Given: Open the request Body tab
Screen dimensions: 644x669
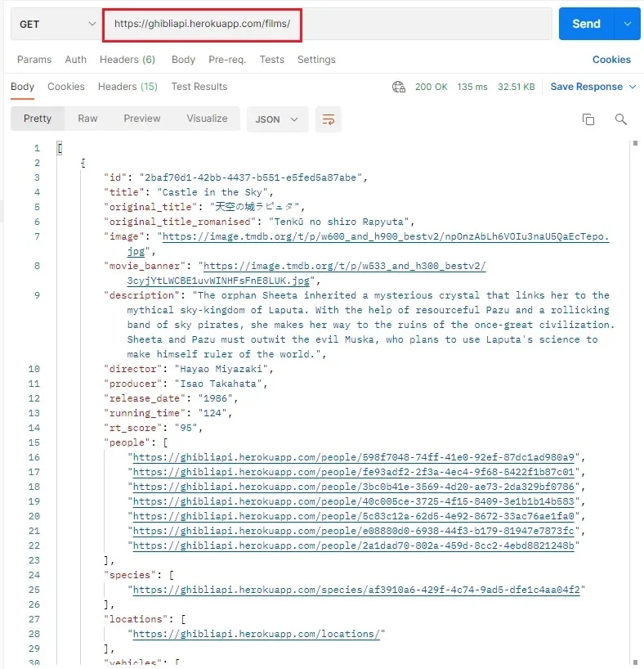Looking at the screenshot, I should pos(183,60).
